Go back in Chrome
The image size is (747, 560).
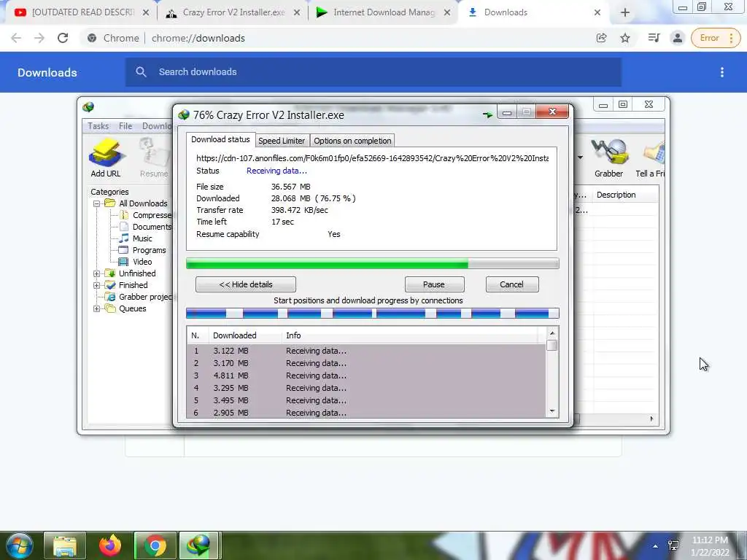click(x=16, y=38)
